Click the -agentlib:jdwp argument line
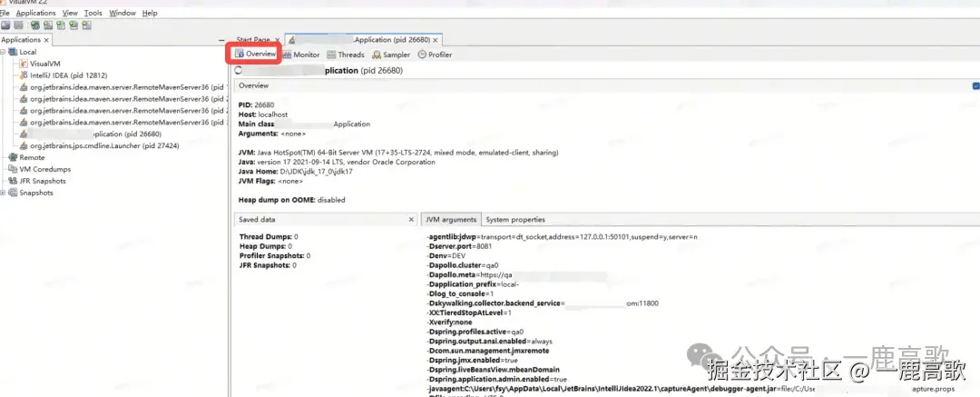 click(x=562, y=237)
